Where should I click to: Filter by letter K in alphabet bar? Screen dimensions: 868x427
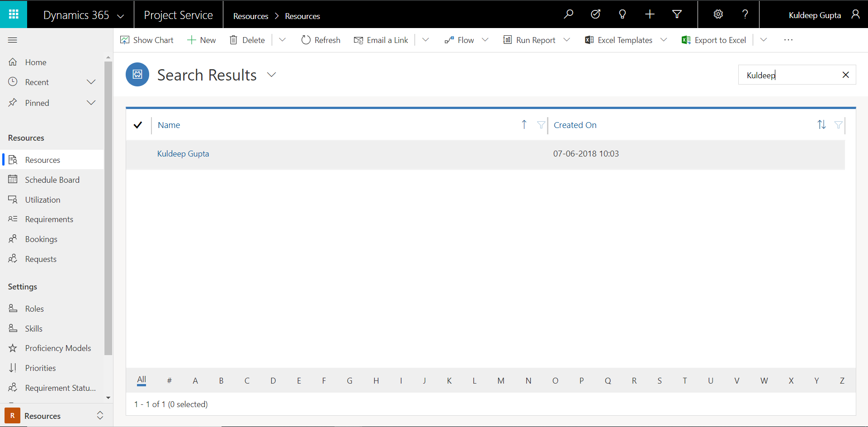(449, 381)
